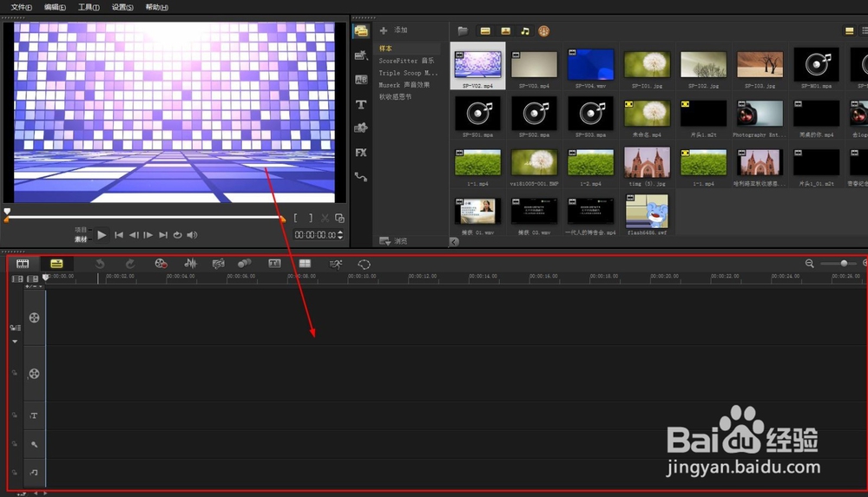
Task: Open the 文件(F) menu
Action: pyautogui.click(x=22, y=7)
